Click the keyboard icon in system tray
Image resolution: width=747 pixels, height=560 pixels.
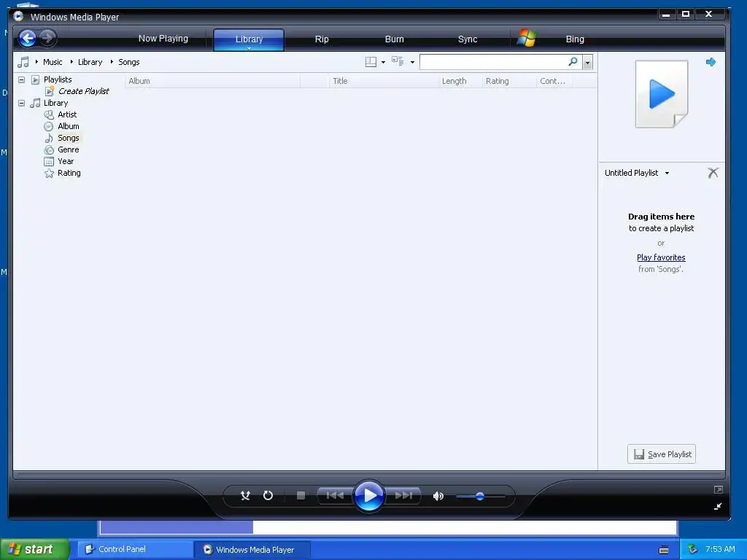pos(664,550)
